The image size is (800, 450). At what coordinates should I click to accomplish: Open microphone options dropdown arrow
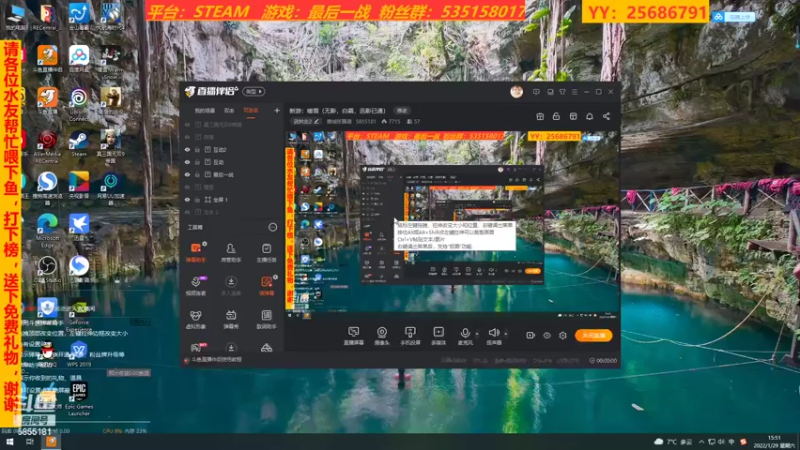click(477, 334)
